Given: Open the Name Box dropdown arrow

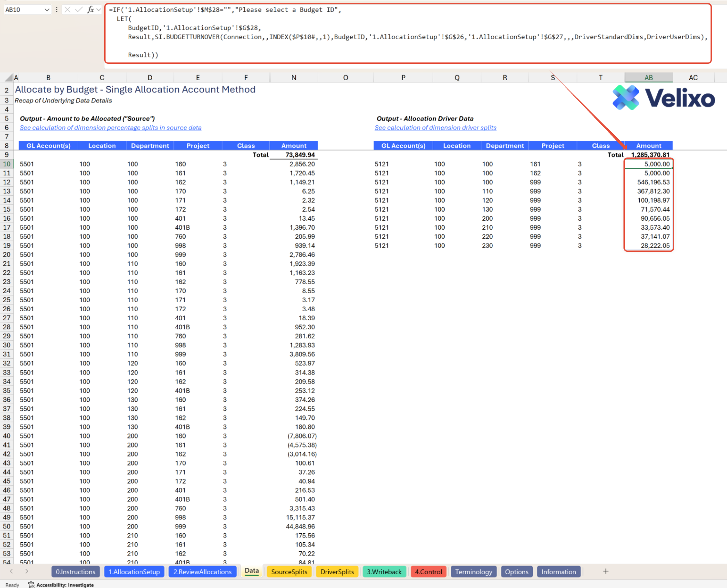Looking at the screenshot, I should point(47,10).
